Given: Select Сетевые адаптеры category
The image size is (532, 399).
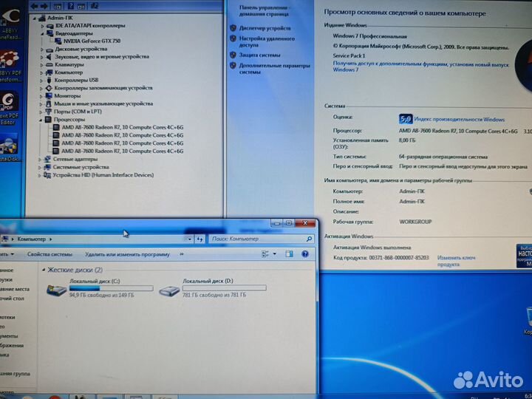Looking at the screenshot, I should [x=75, y=159].
